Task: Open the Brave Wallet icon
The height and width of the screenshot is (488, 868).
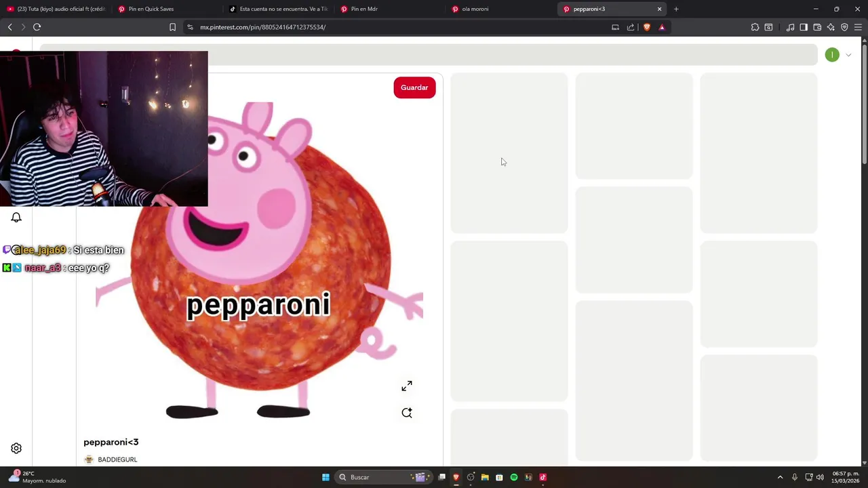Action: pos(817,27)
